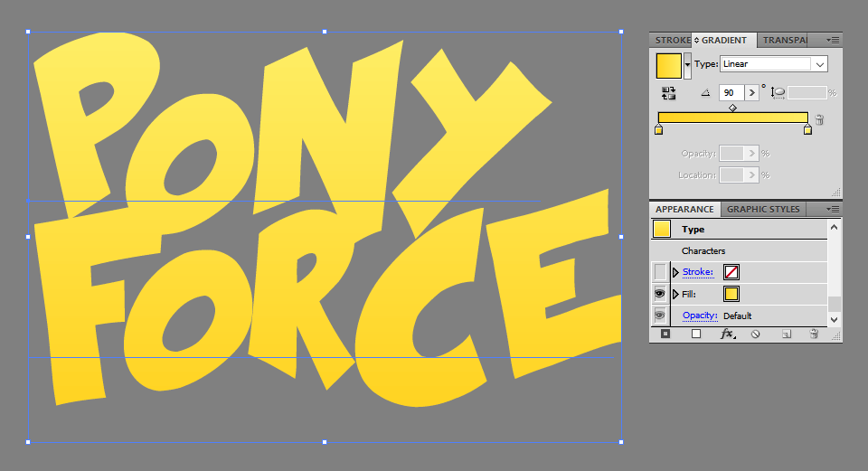Click the blue Opacity link in Appearance
The width and height of the screenshot is (868, 471).
(699, 316)
